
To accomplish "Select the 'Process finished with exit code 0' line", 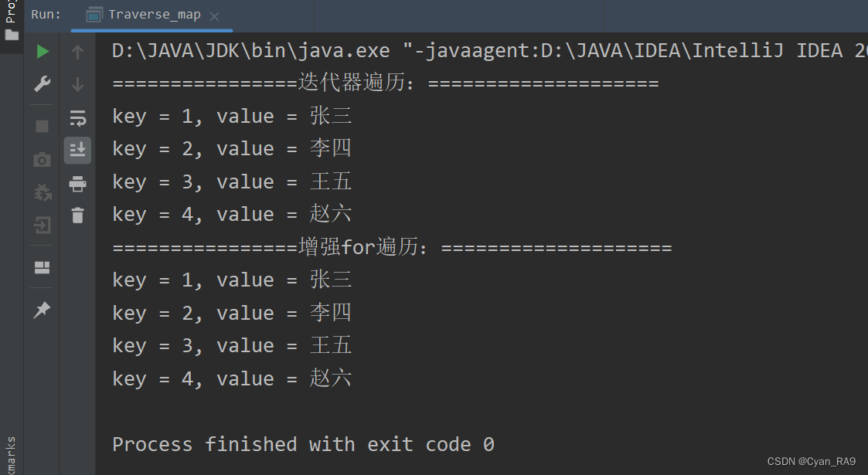I will (301, 443).
